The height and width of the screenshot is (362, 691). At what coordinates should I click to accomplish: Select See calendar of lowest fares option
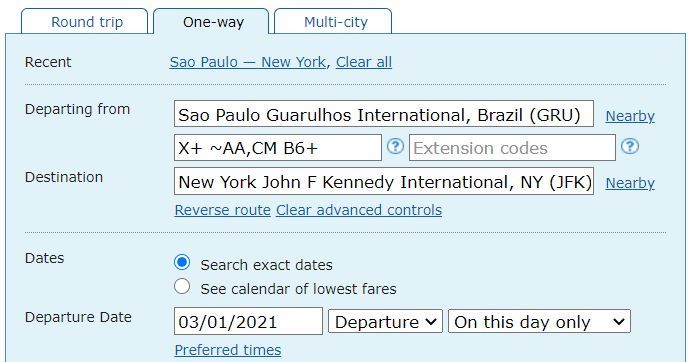182,286
